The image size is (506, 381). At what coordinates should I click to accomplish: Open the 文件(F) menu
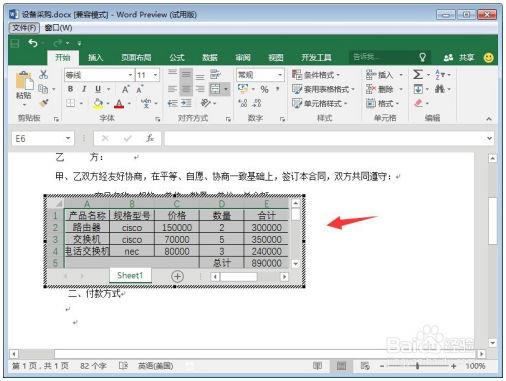[x=24, y=28]
